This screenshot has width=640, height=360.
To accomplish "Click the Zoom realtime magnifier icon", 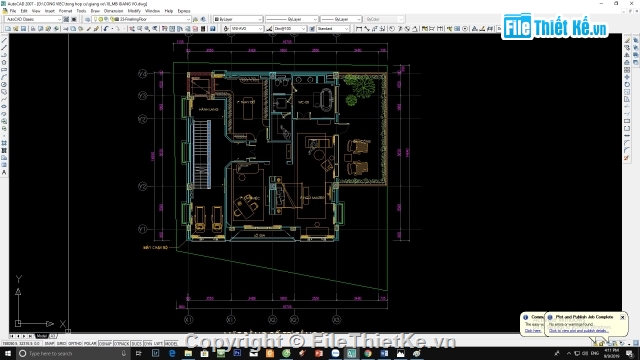I will (140, 29).
